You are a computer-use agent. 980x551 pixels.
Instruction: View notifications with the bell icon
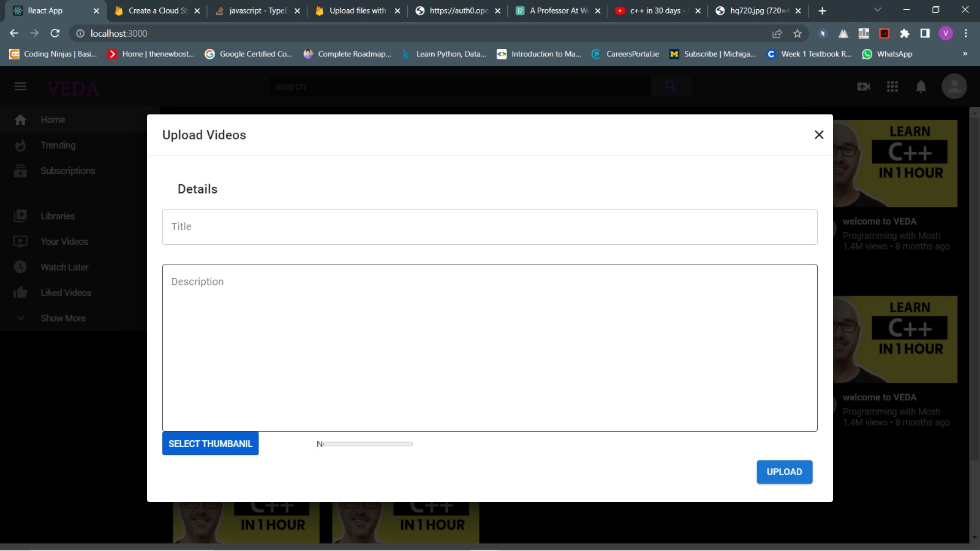pyautogui.click(x=922, y=86)
